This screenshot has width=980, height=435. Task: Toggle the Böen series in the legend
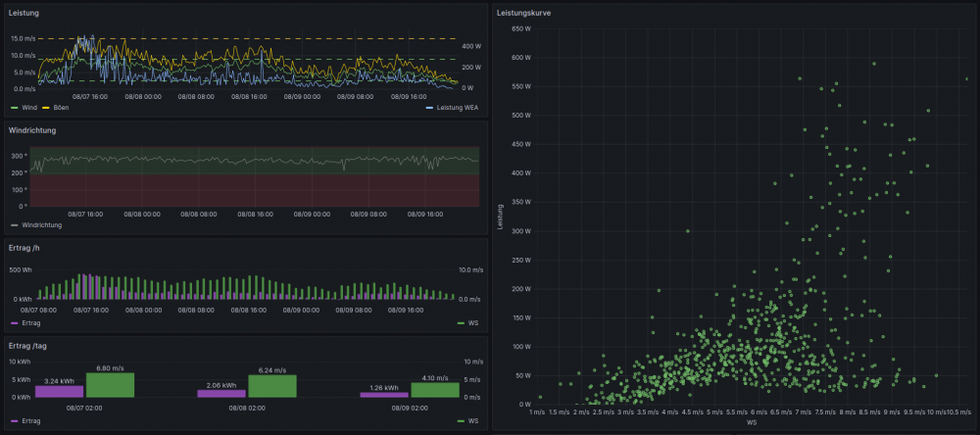tap(62, 107)
